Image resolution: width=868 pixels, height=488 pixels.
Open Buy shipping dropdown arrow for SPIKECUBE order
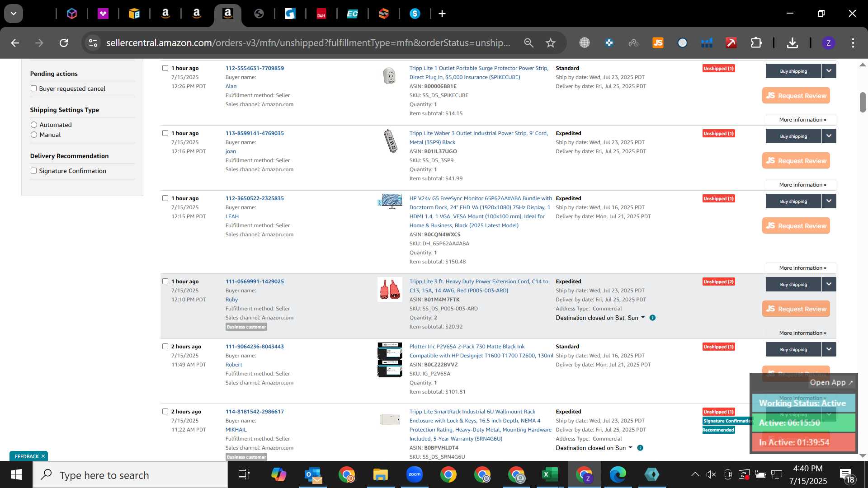829,71
